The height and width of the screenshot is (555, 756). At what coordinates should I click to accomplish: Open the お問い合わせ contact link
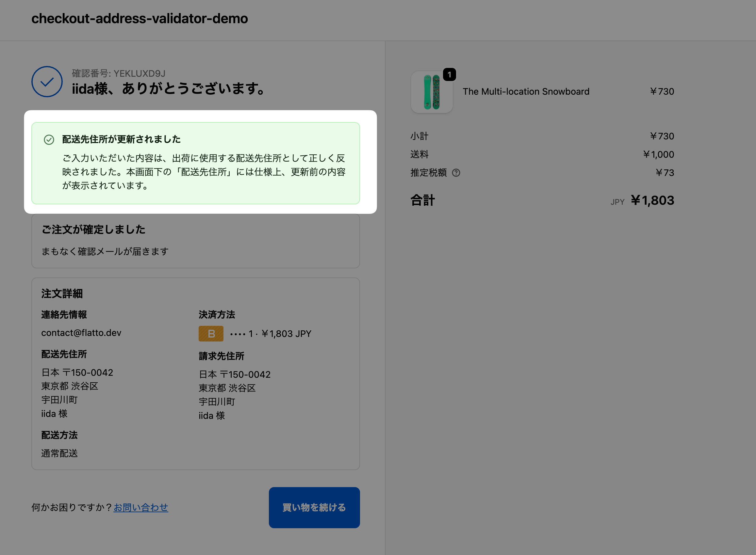coord(141,507)
